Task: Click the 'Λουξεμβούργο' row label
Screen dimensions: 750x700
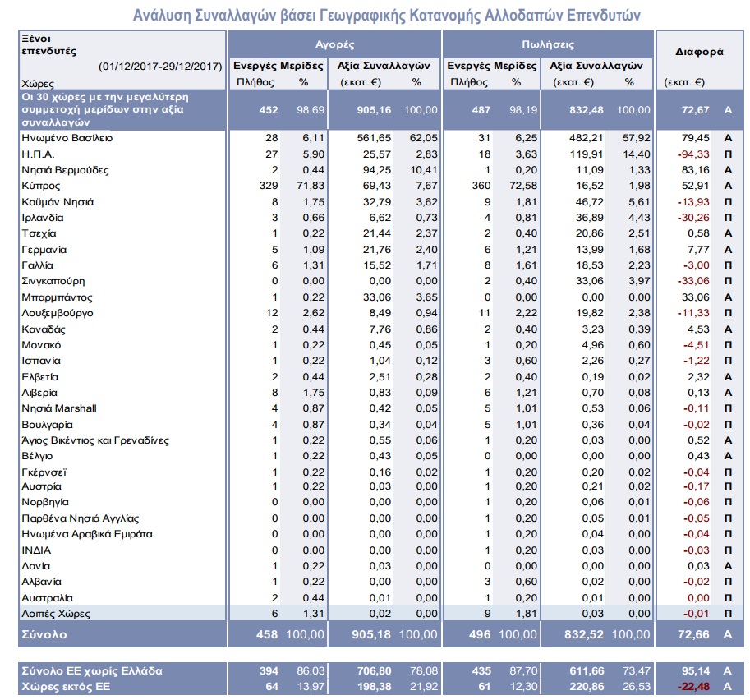Action: [57, 313]
